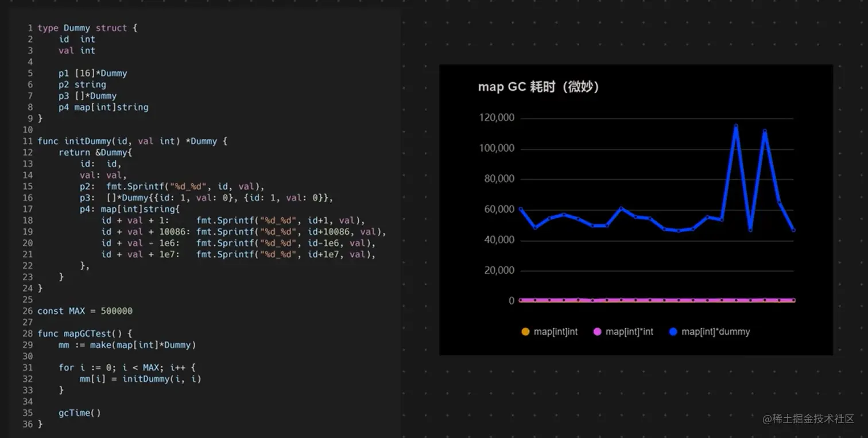Screen dimensions: 868x438
Task: Click the "gcTime()" call line
Action: point(80,412)
